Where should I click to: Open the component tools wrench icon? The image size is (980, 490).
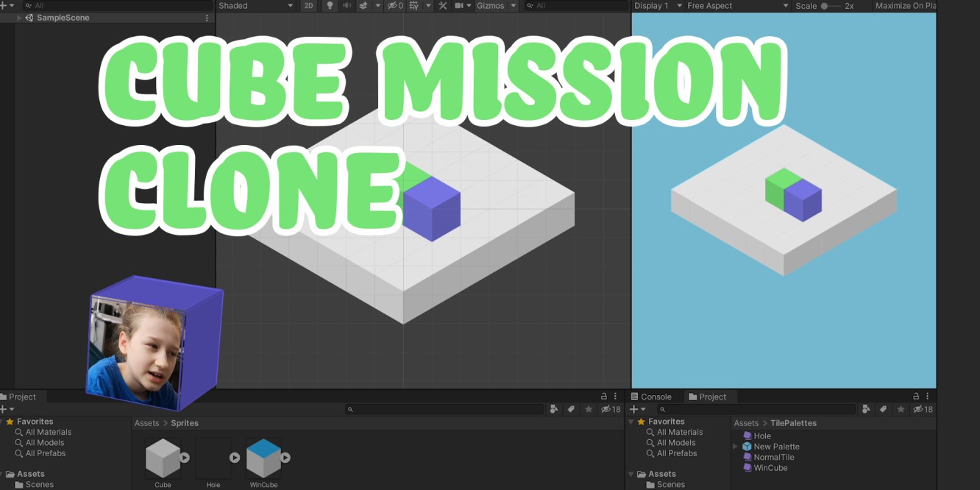(442, 6)
